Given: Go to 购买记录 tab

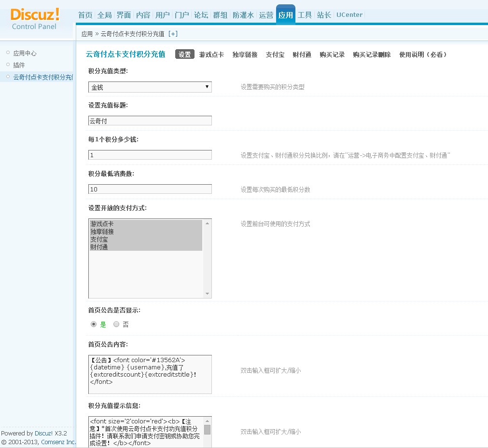Looking at the screenshot, I should [332, 54].
